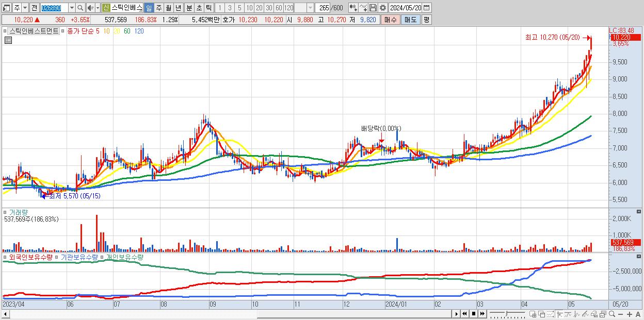The image size is (644, 320).
Task: Expand investor holdings panel corner button
Action: coord(640,256)
